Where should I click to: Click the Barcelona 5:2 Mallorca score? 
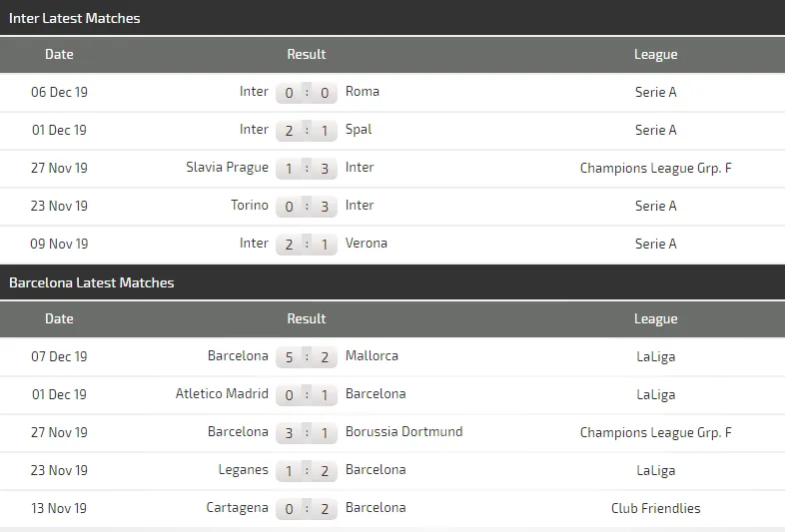(x=307, y=357)
